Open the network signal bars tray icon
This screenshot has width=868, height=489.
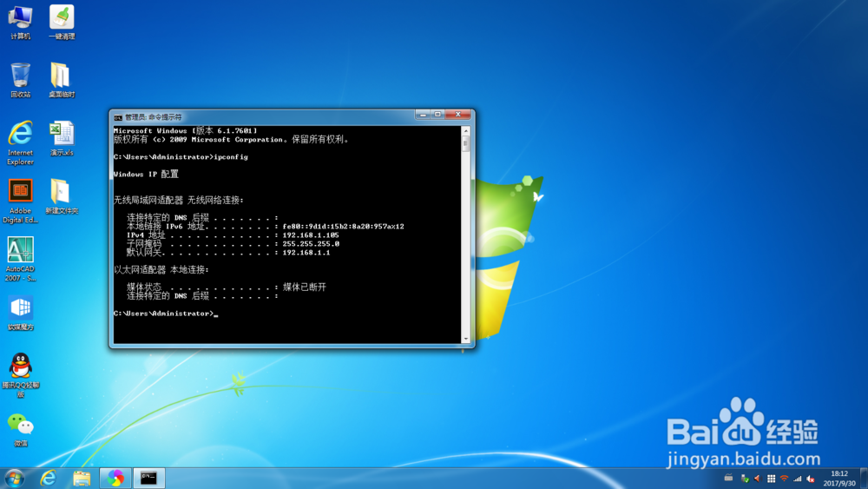797,479
